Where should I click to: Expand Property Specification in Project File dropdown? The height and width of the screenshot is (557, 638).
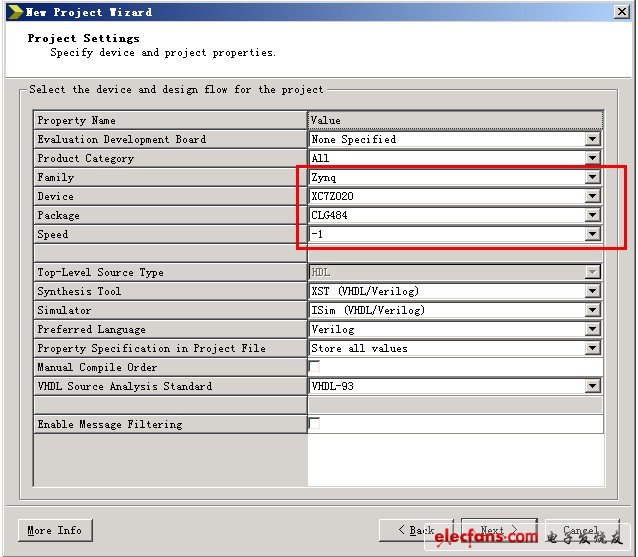[x=592, y=349]
